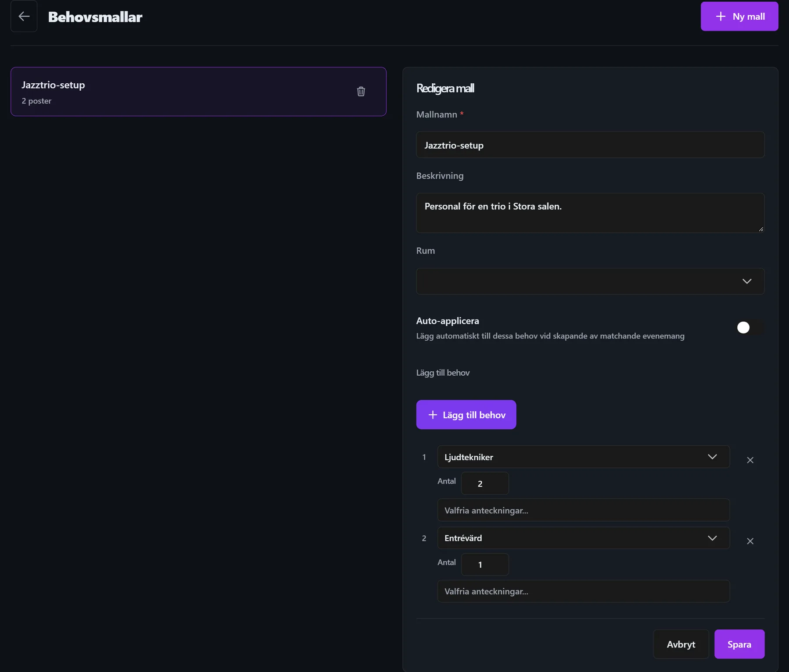Open the Entrévärd role dropdown
Viewport: 789px width, 672px height.
click(x=583, y=538)
